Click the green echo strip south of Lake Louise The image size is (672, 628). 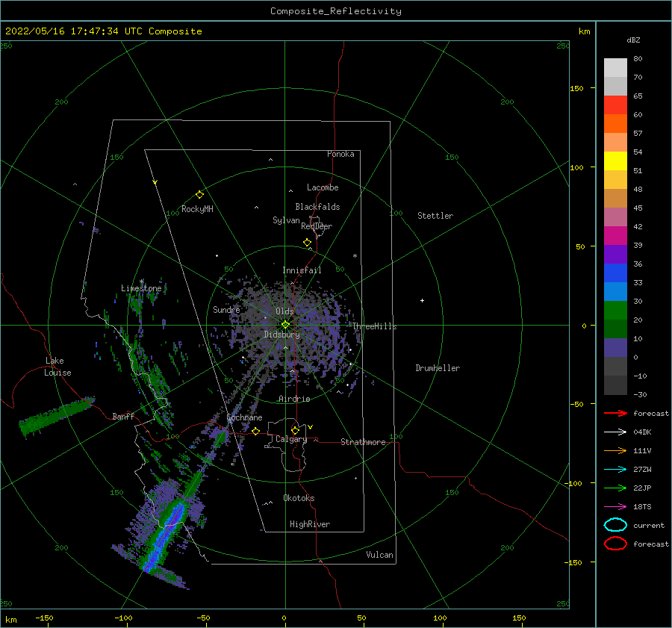pos(56,416)
